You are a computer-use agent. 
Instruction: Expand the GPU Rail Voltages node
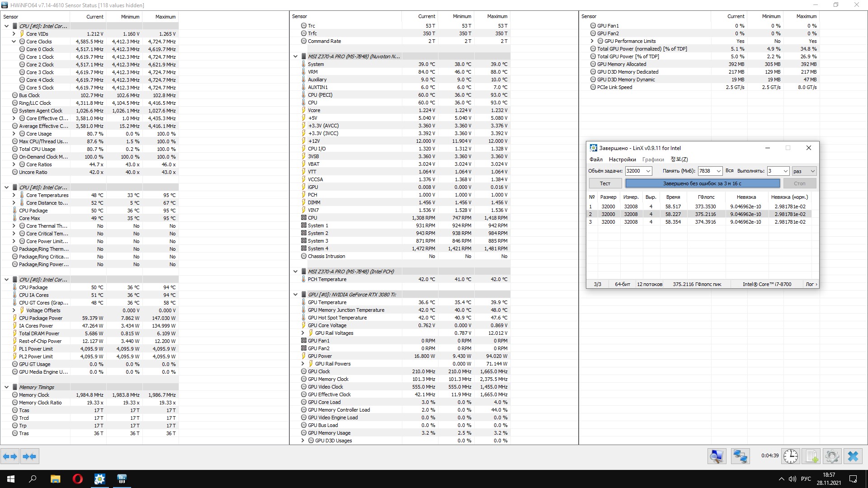[x=303, y=333]
